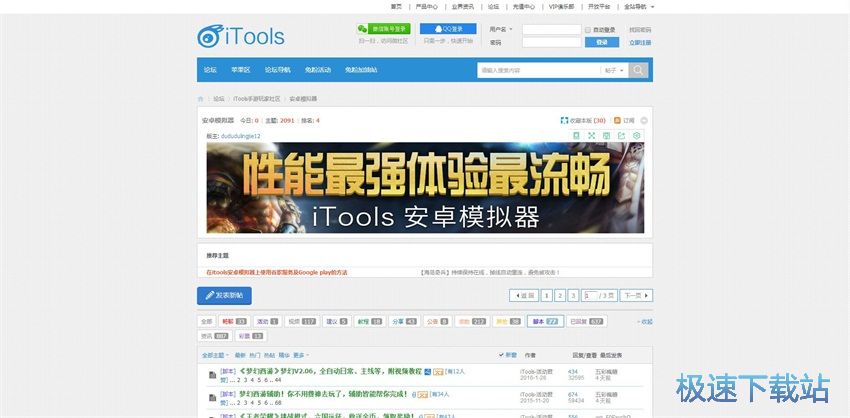The height and width of the screenshot is (418, 850).
Task: Collapse the forum header with the round arrow
Action: click(x=643, y=121)
